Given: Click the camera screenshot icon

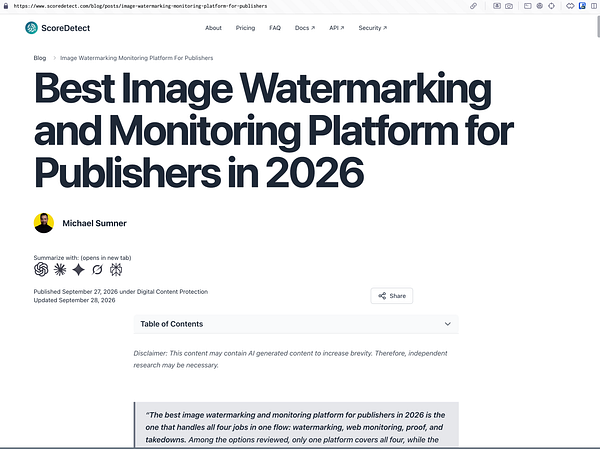Looking at the screenshot, I should [x=509, y=6].
